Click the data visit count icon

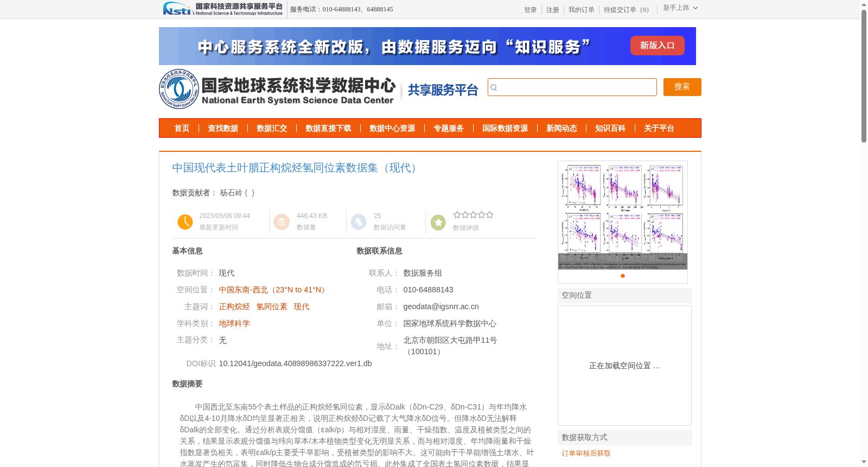point(359,222)
